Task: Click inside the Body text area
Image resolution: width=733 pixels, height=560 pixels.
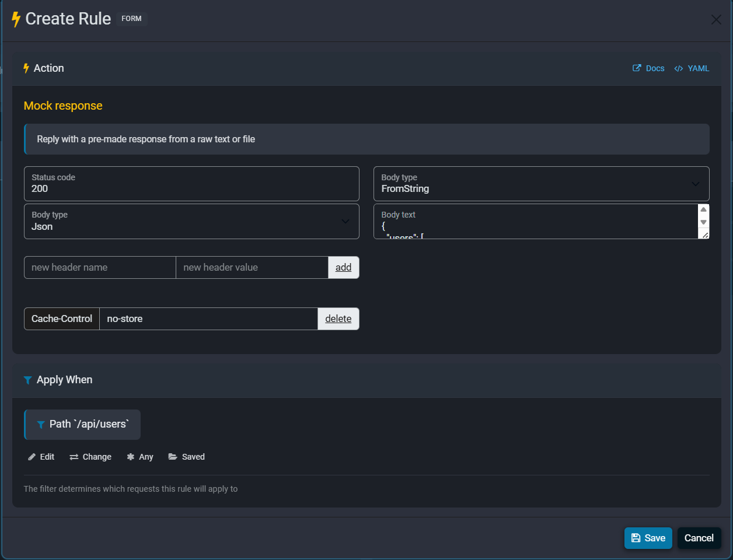Action: [536, 221]
